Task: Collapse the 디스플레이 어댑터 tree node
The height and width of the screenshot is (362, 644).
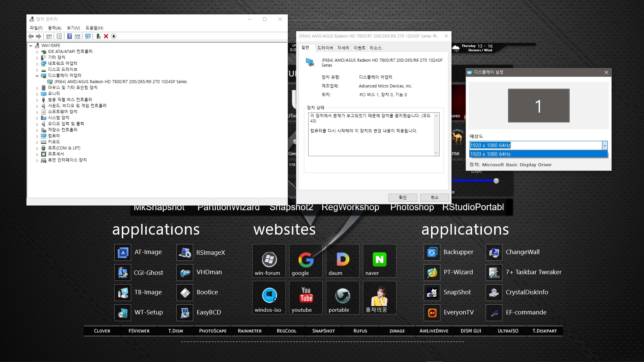Action: (x=37, y=76)
